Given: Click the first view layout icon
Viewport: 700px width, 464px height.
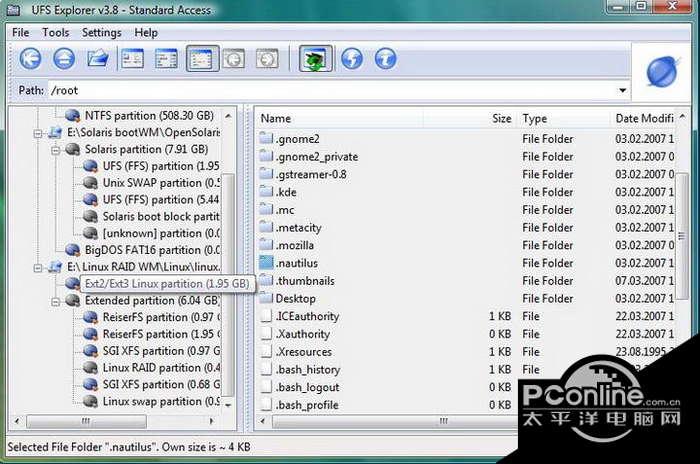Looking at the screenshot, I should pos(133,59).
